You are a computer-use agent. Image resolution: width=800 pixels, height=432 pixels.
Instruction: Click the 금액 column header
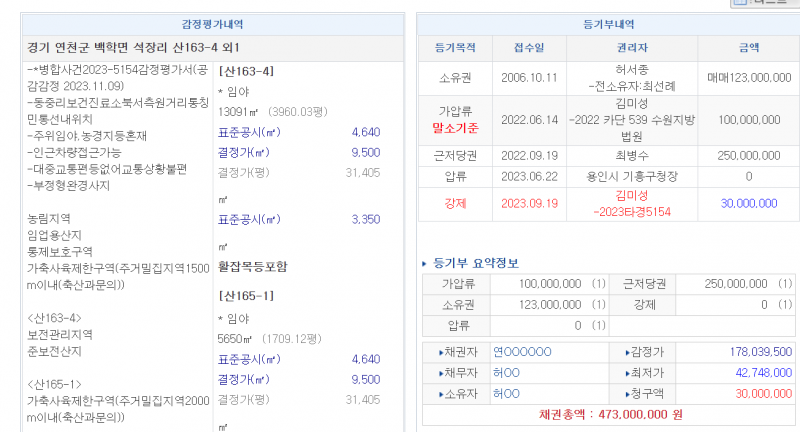pos(747,47)
